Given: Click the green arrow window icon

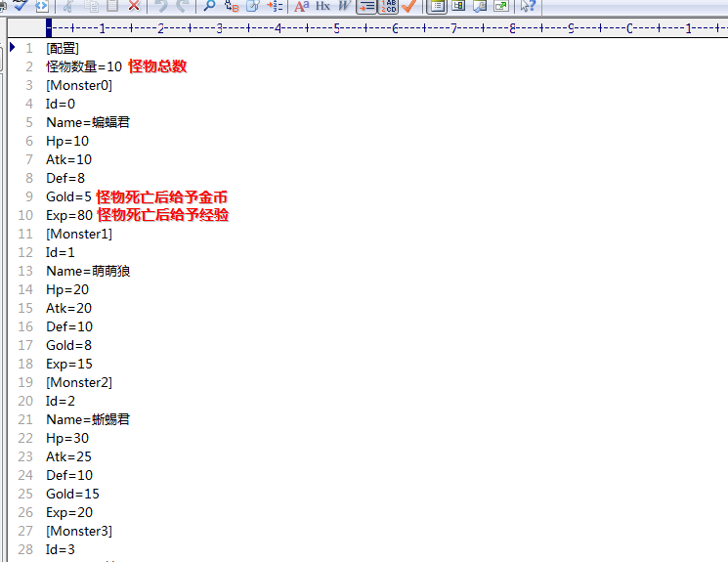Looking at the screenshot, I should pos(501,6).
